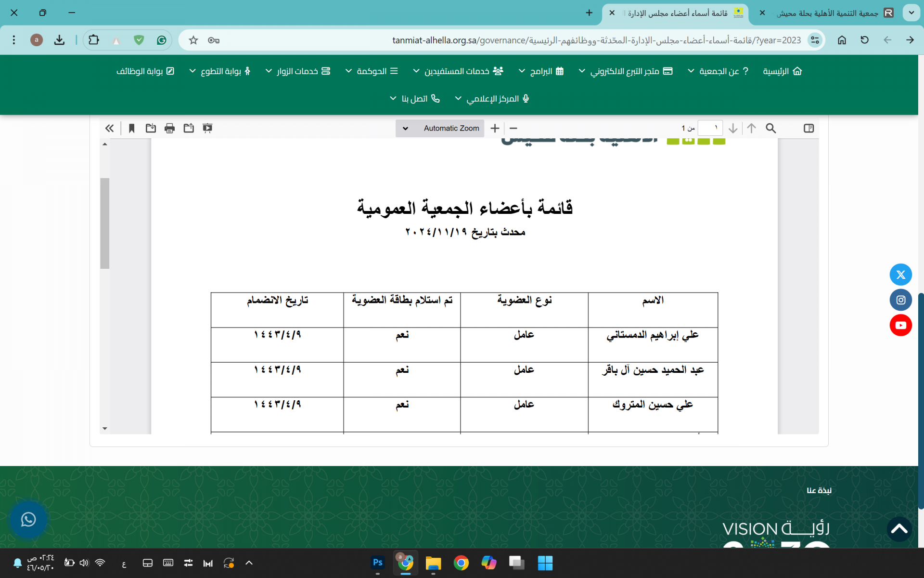Open Photoshop from the taskbar

click(378, 563)
